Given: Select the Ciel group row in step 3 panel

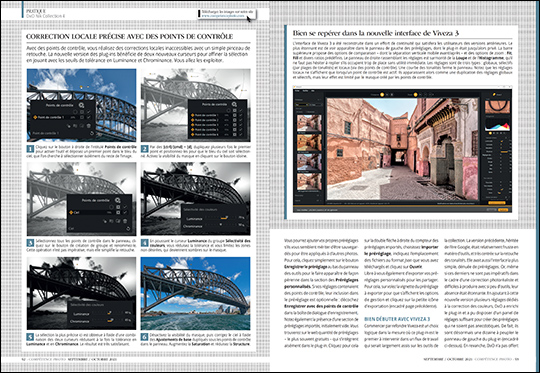Looking at the screenshot, I should coord(98,213).
